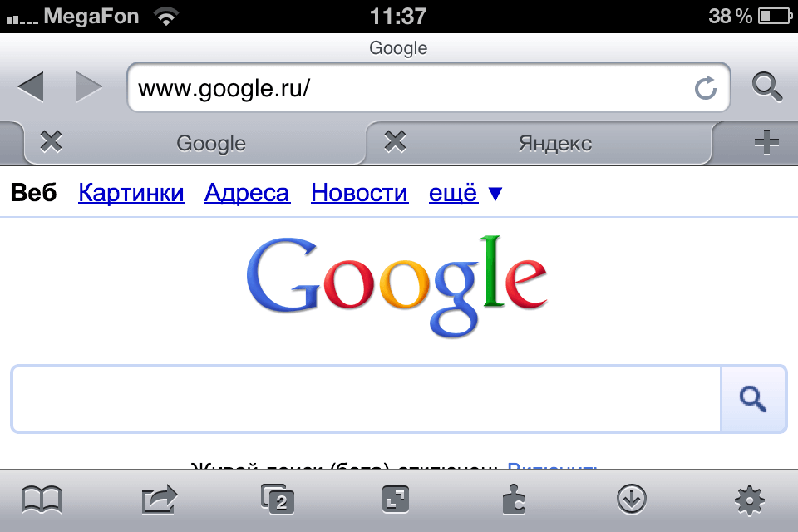This screenshot has width=798, height=532.
Task: Open bookmarks book icon
Action: pos(42,500)
